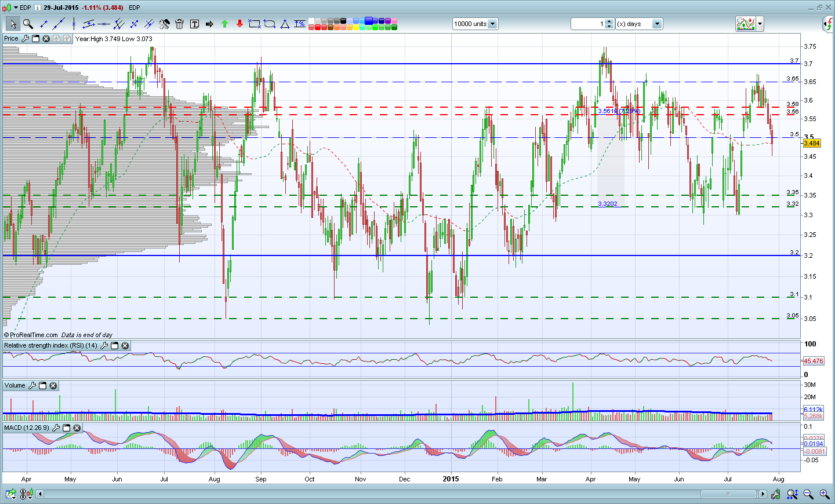This screenshot has width=835, height=504.
Task: Click the add indicator chart button
Action: tap(746, 24)
